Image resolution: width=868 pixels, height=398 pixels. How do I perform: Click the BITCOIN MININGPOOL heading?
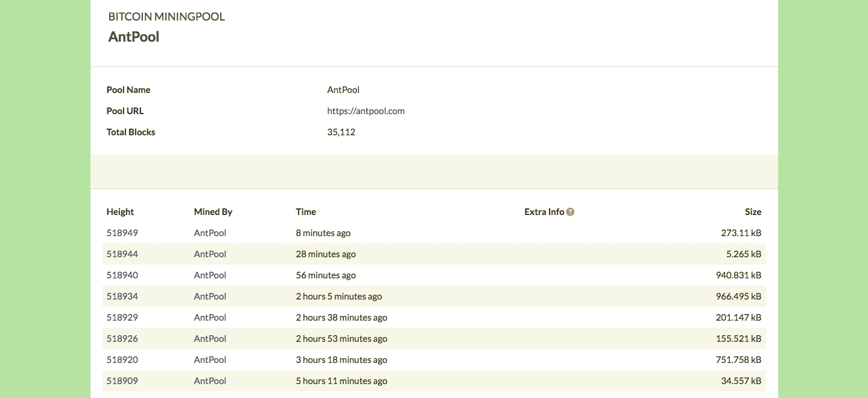point(166,17)
